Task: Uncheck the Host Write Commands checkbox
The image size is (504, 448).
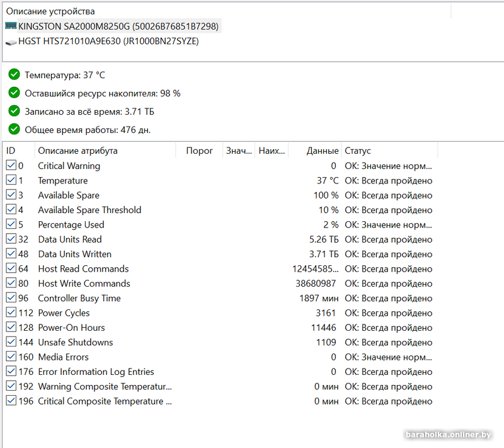Action: 11,283
